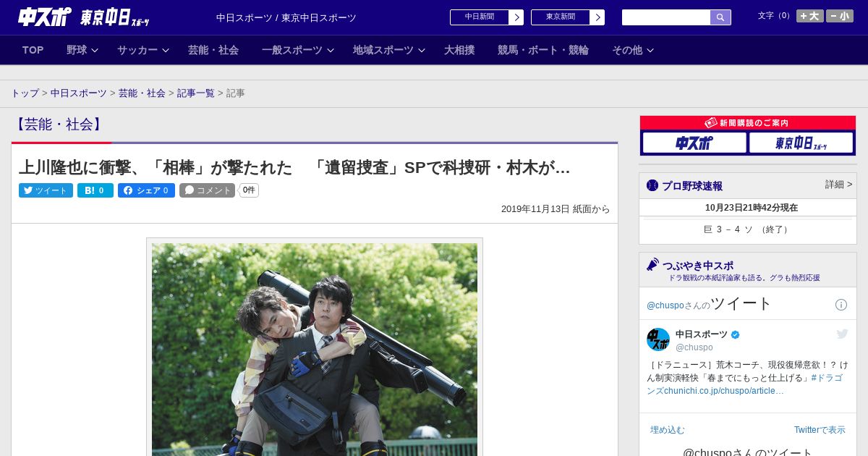Open プロ野球速報 heading link
This screenshot has width=868, height=456.
pyautogui.click(x=692, y=186)
